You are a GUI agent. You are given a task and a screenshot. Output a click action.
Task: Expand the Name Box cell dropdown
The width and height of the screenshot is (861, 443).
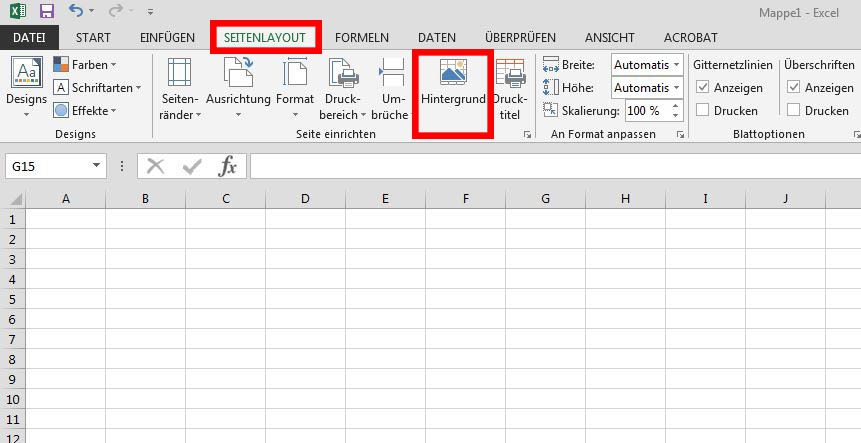coord(97,166)
